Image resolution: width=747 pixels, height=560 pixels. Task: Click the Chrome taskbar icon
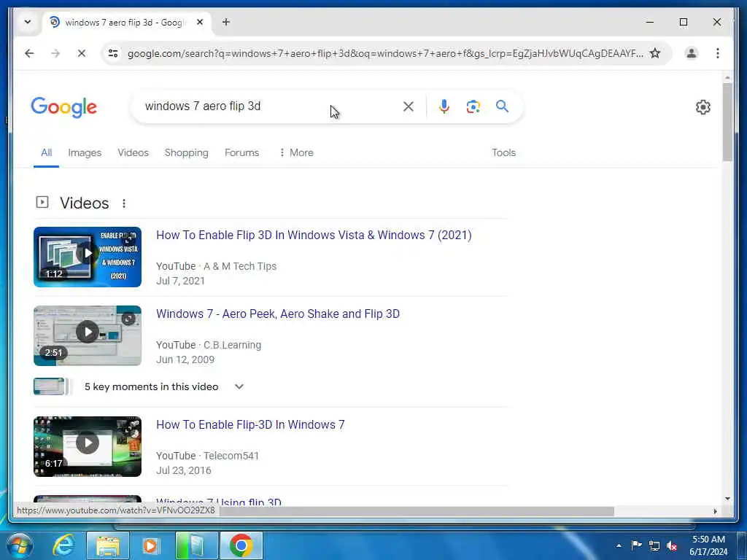tap(241, 545)
